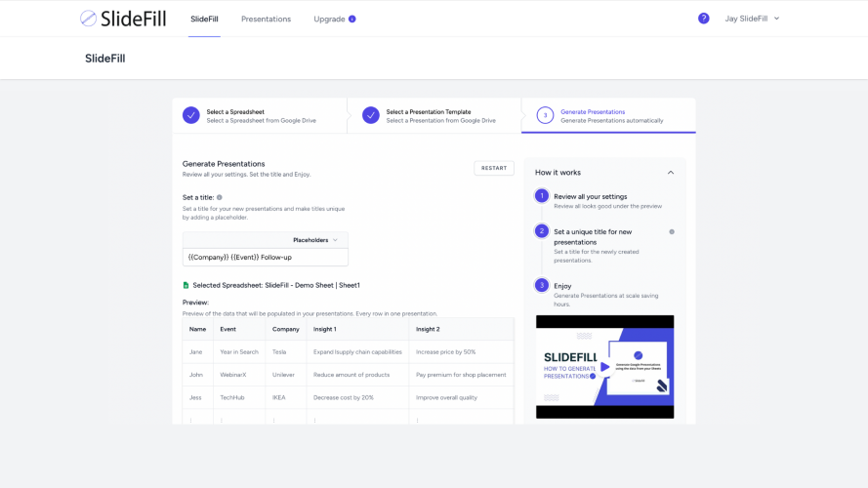Go to the Generate Presentations step
The image size is (868, 488).
pos(608,115)
